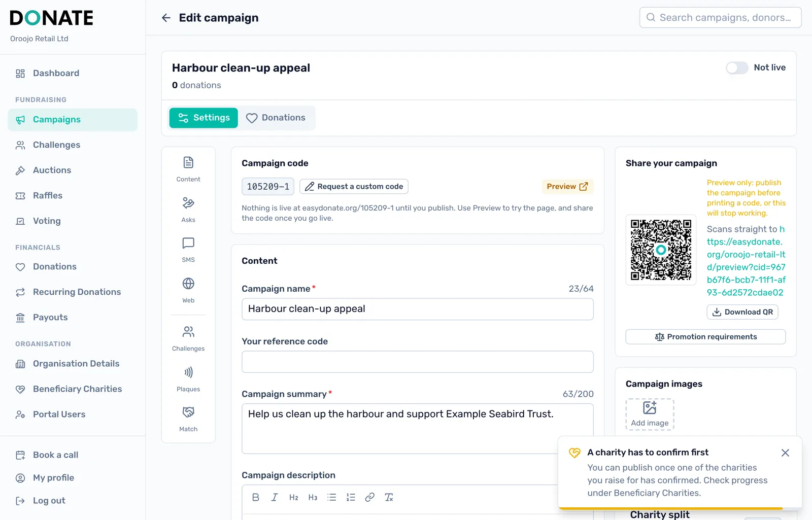This screenshot has width=812, height=520.
Task: Open Beneficiary Charities in the sidebar
Action: (x=73, y=389)
